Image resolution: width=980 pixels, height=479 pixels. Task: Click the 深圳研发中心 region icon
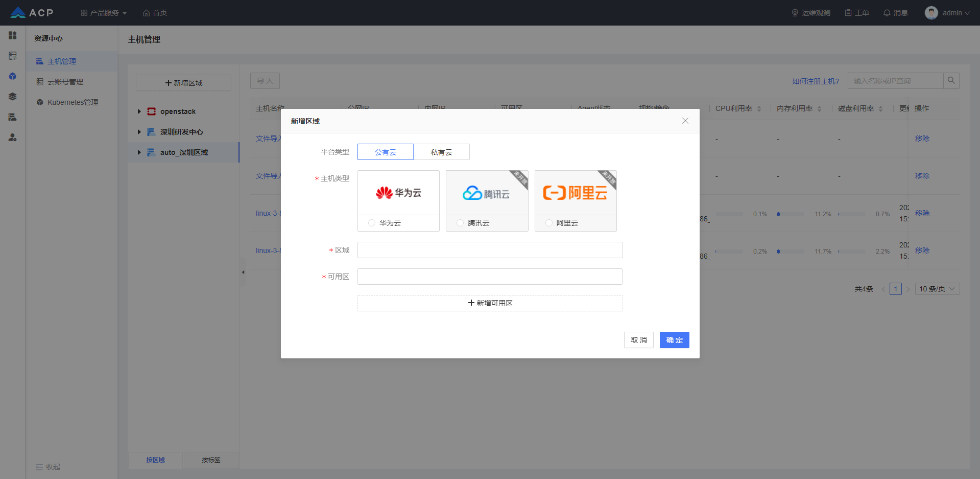[x=152, y=132]
